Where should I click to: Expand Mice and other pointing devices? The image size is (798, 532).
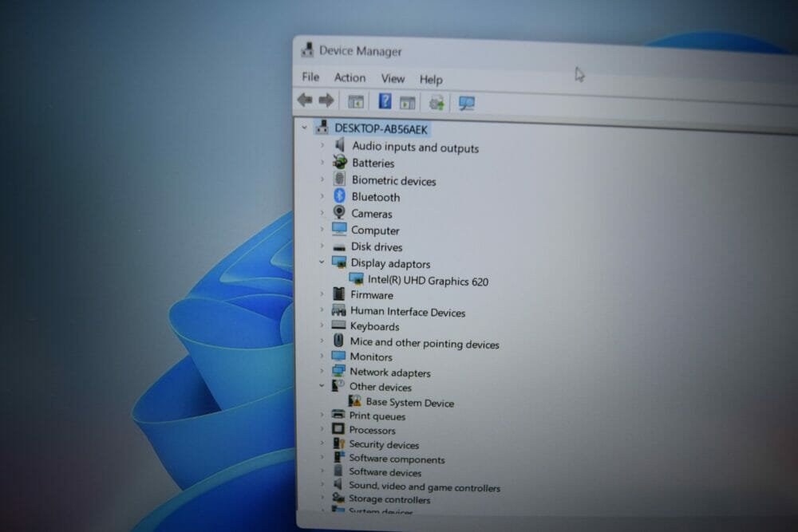[322, 341]
